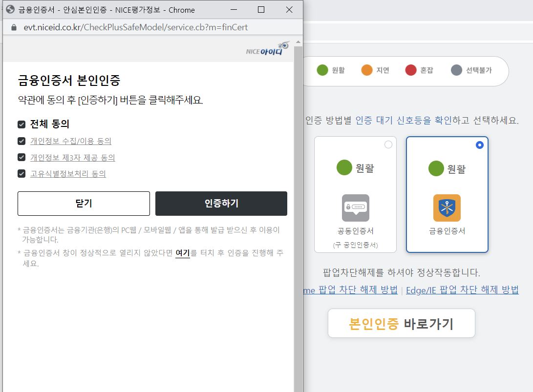Click the red 혼잡 status dot in the legend

pyautogui.click(x=411, y=70)
